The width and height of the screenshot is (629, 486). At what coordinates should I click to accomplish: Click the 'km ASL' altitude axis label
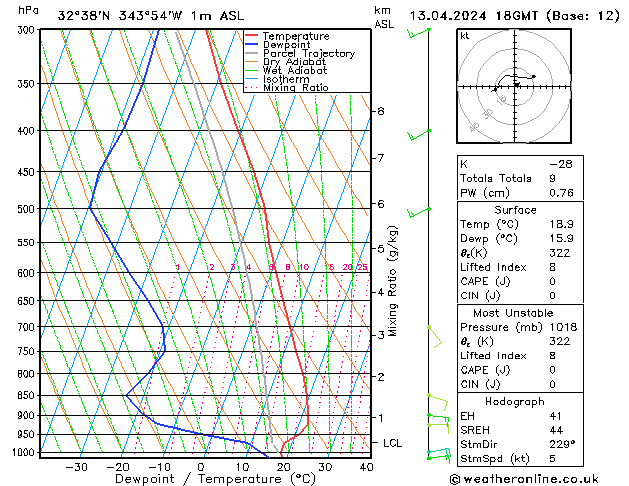click(x=384, y=17)
